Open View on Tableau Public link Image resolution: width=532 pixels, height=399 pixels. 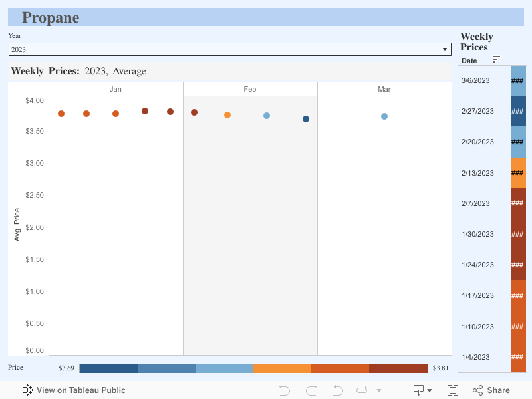click(x=80, y=390)
